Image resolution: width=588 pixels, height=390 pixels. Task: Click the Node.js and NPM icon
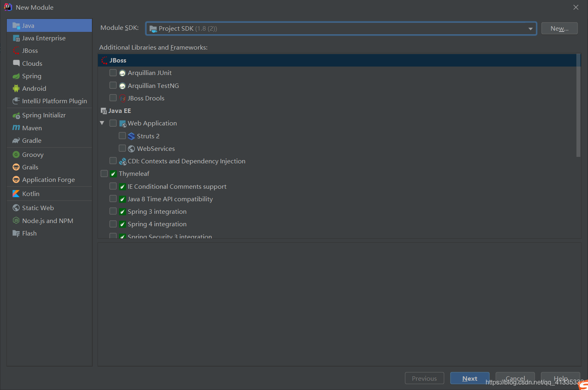click(x=16, y=221)
